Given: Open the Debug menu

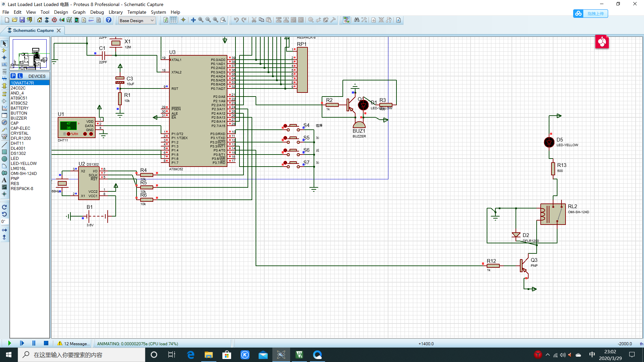Looking at the screenshot, I should [97, 12].
